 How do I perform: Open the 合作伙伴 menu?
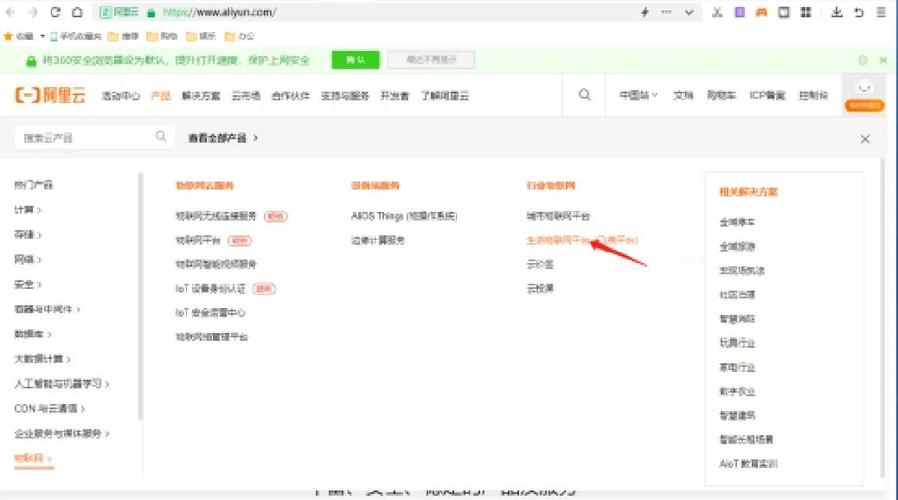[x=290, y=96]
